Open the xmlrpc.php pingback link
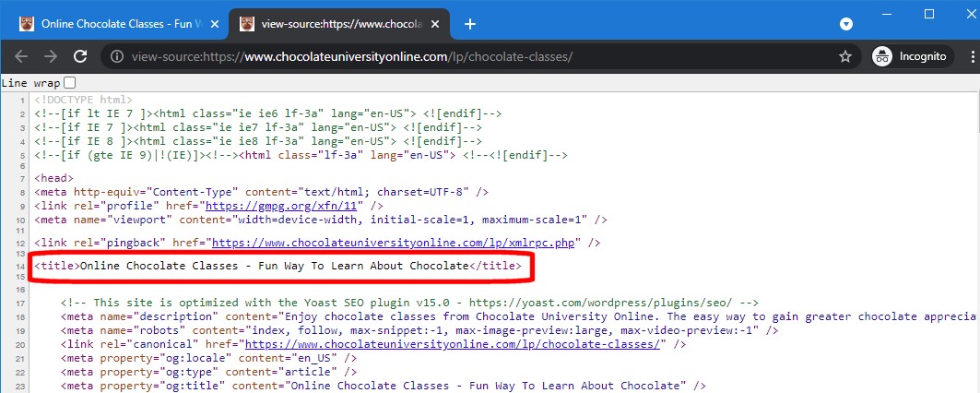This screenshot has width=980, height=393. click(394, 243)
